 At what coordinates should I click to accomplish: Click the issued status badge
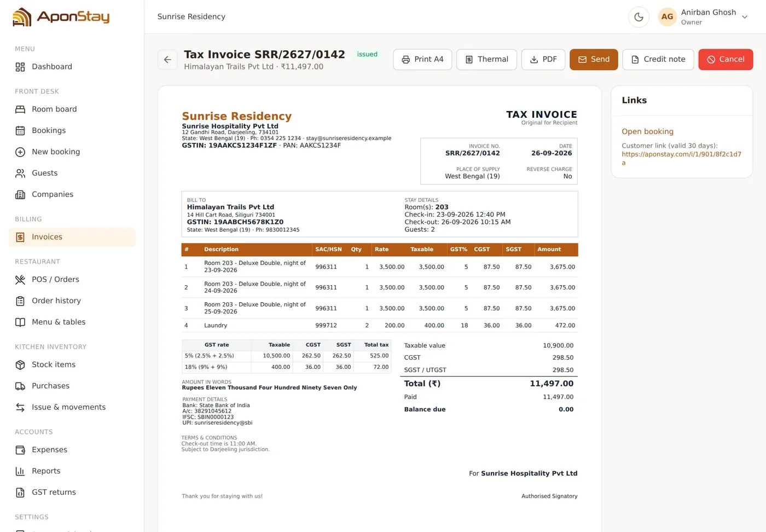(x=367, y=54)
